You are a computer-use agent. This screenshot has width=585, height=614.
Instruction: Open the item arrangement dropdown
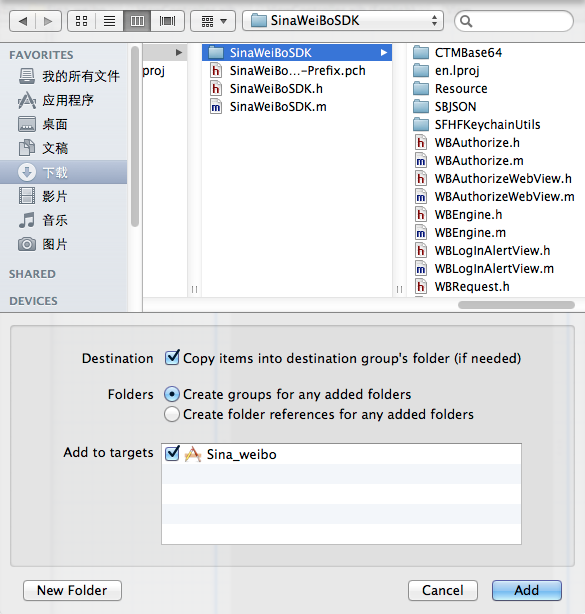(x=213, y=21)
